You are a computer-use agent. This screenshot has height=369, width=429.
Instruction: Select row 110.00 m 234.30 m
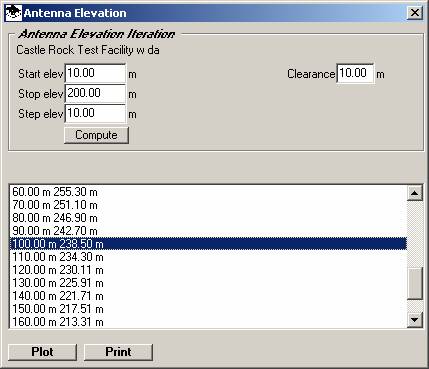[208, 257]
